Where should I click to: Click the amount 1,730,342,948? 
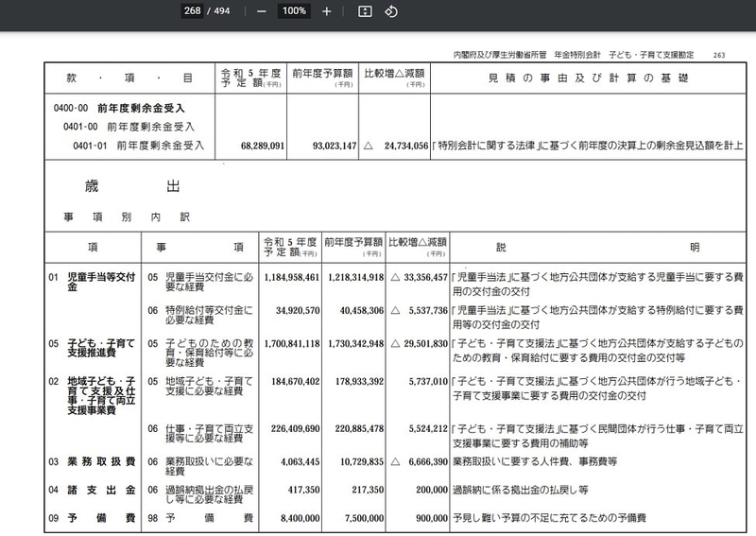click(356, 344)
